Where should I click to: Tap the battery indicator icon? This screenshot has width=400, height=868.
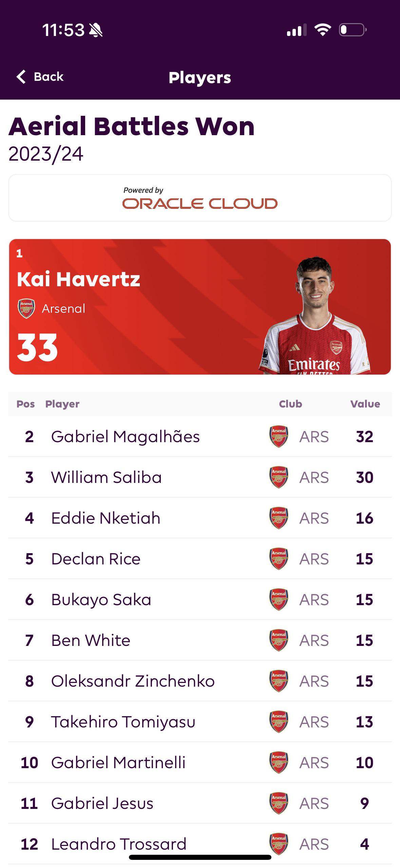pos(353,30)
